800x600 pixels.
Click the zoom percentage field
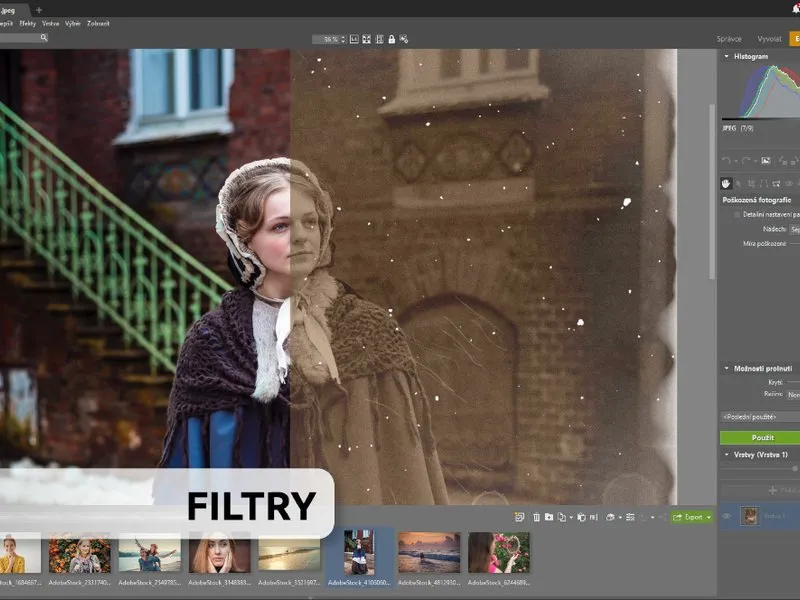click(x=326, y=39)
